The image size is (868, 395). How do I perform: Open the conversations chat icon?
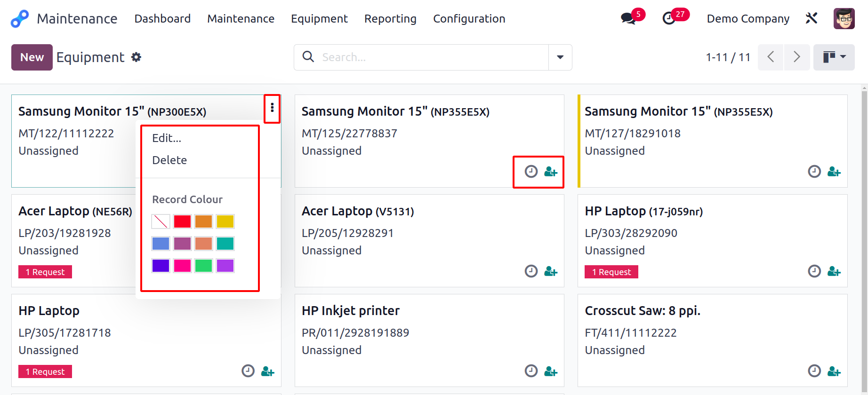click(628, 19)
